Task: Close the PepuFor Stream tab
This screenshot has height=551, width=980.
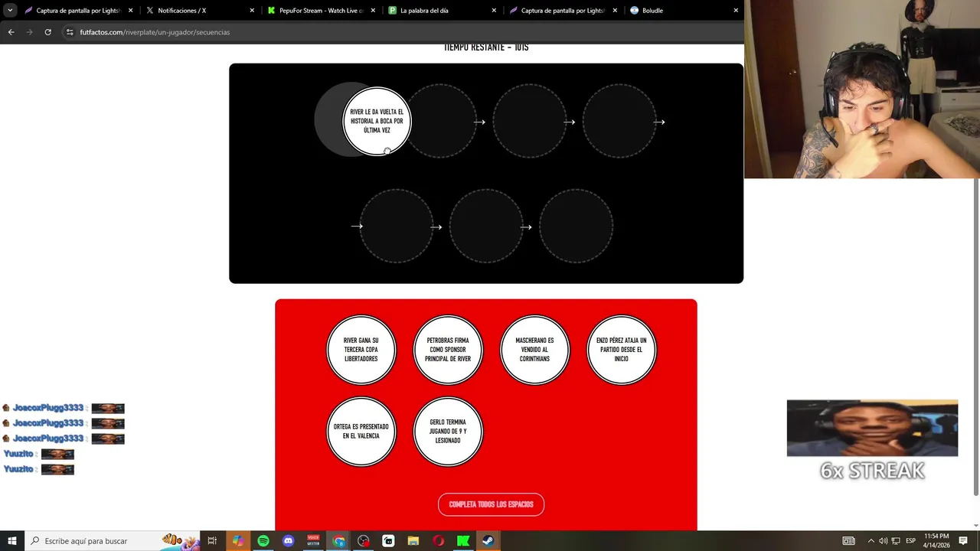Action: point(373,11)
